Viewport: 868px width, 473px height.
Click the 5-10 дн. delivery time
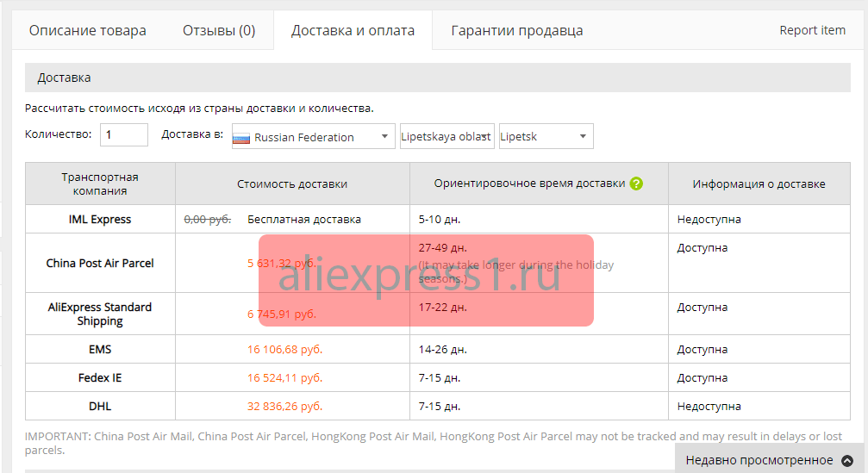point(440,220)
